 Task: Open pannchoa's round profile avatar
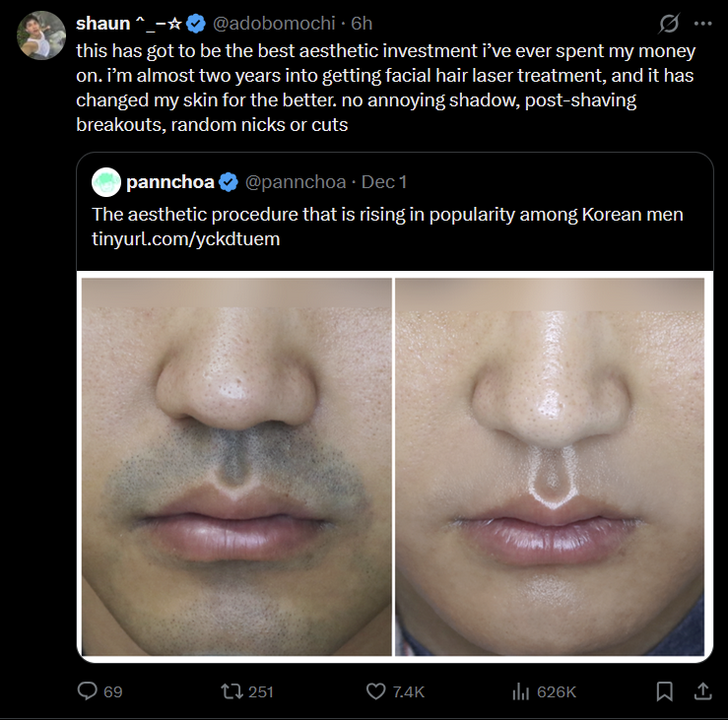106,182
